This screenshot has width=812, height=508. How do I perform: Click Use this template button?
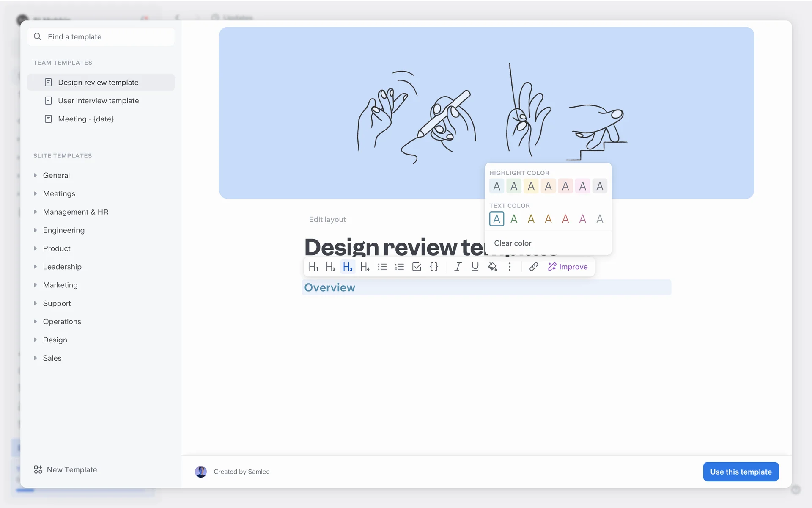(x=741, y=472)
